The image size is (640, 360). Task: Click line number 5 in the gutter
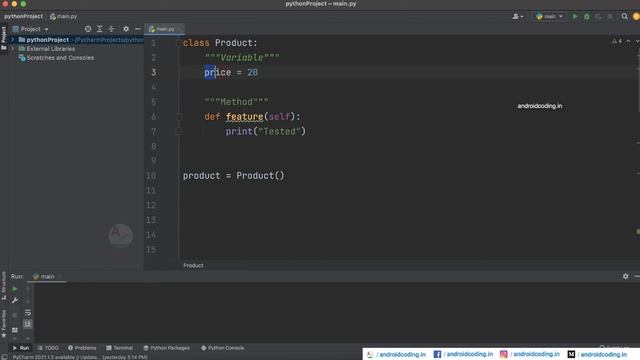coord(154,102)
